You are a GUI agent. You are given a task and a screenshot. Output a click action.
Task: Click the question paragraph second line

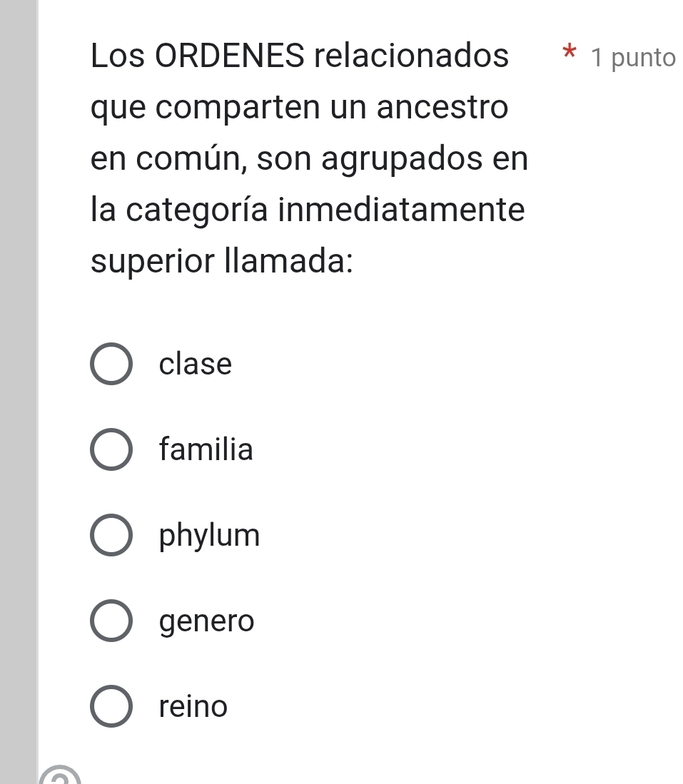[298, 107]
